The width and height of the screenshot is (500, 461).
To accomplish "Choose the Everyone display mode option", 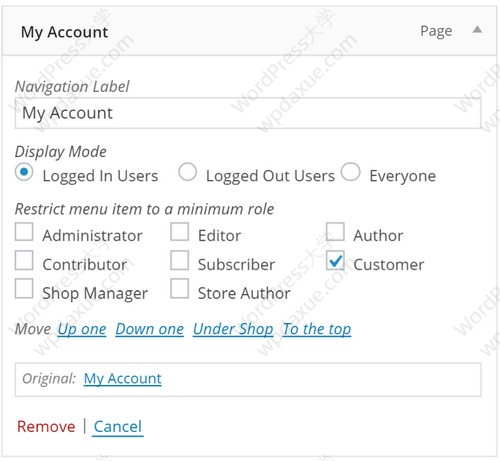I will (351, 172).
